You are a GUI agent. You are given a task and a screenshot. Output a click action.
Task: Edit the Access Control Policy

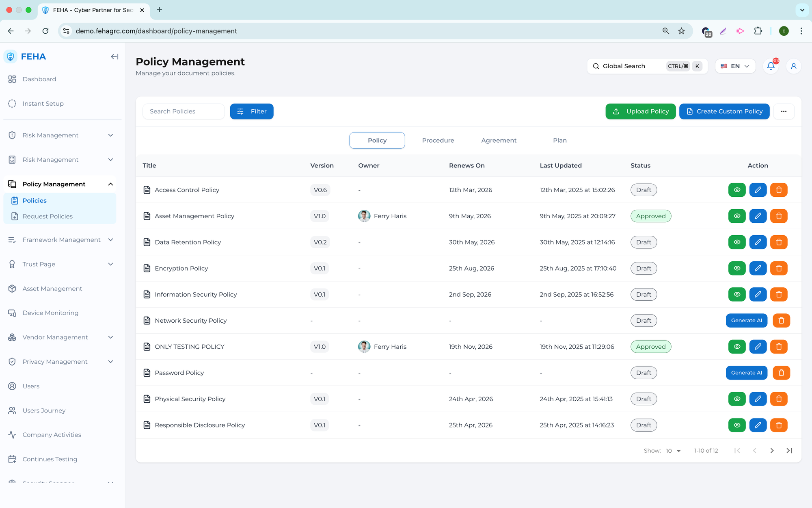(x=758, y=190)
